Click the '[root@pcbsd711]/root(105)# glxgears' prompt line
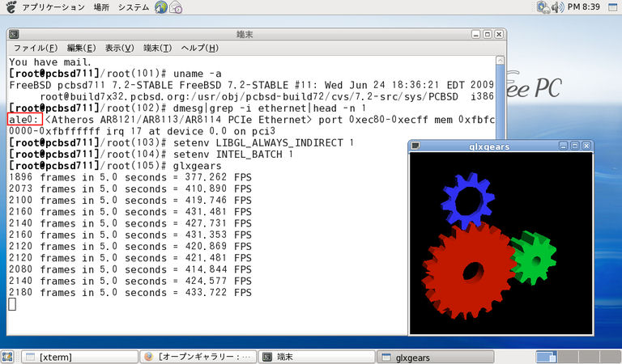 coord(115,166)
